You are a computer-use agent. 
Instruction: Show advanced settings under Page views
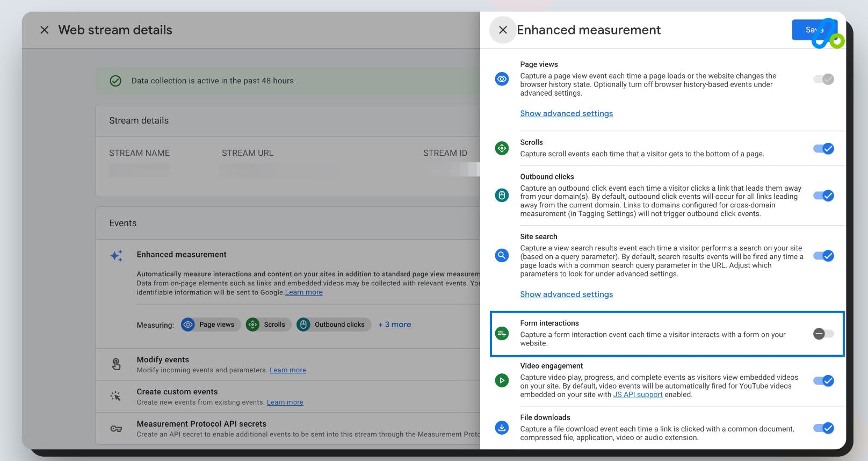pos(566,113)
